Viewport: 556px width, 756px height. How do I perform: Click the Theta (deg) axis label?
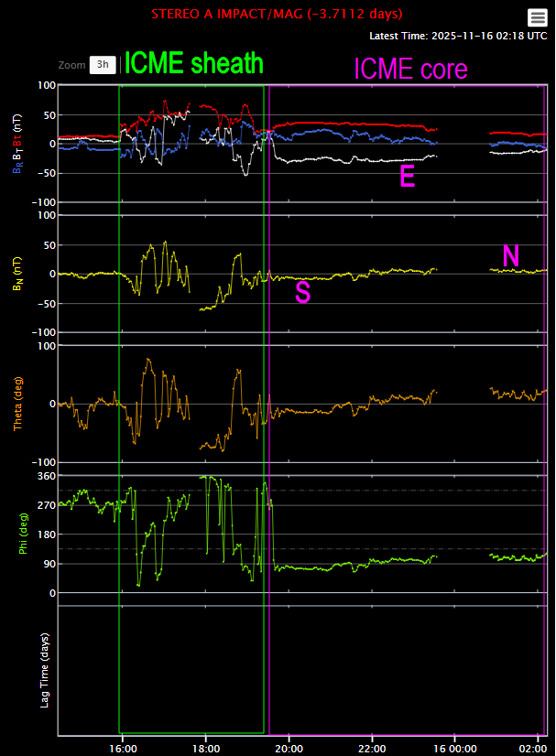pos(17,404)
